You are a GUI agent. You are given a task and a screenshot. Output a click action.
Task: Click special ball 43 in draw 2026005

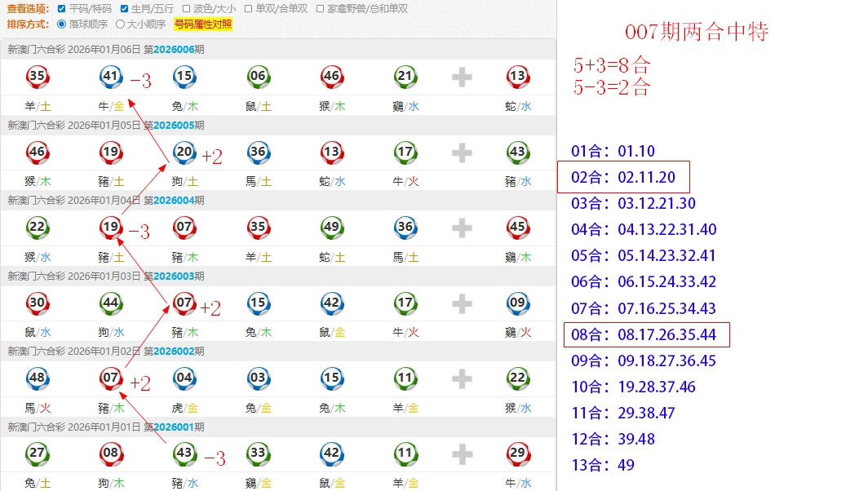click(517, 153)
